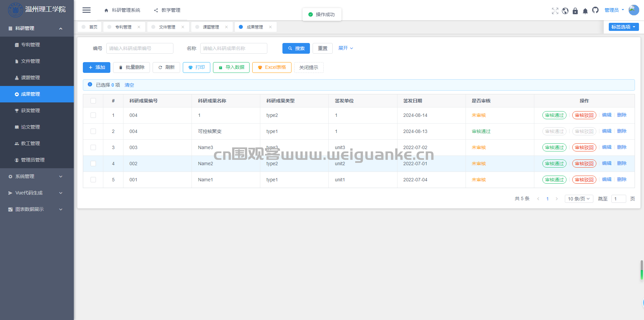Focus the 科研成果名称 search input field
Screen dimensions: 644x320
pyautogui.click(x=233, y=48)
